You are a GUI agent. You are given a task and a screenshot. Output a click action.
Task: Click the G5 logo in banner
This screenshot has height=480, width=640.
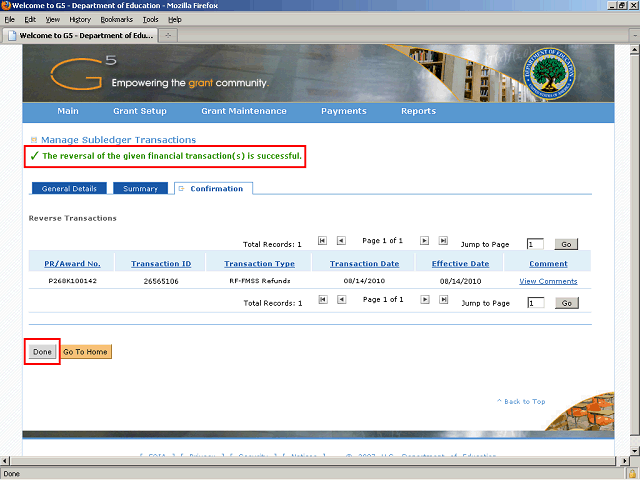pos(83,73)
